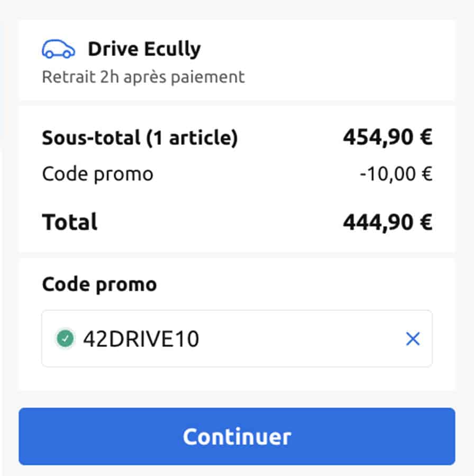
Task: Click the '(1 article)' item count text
Action: point(192,138)
